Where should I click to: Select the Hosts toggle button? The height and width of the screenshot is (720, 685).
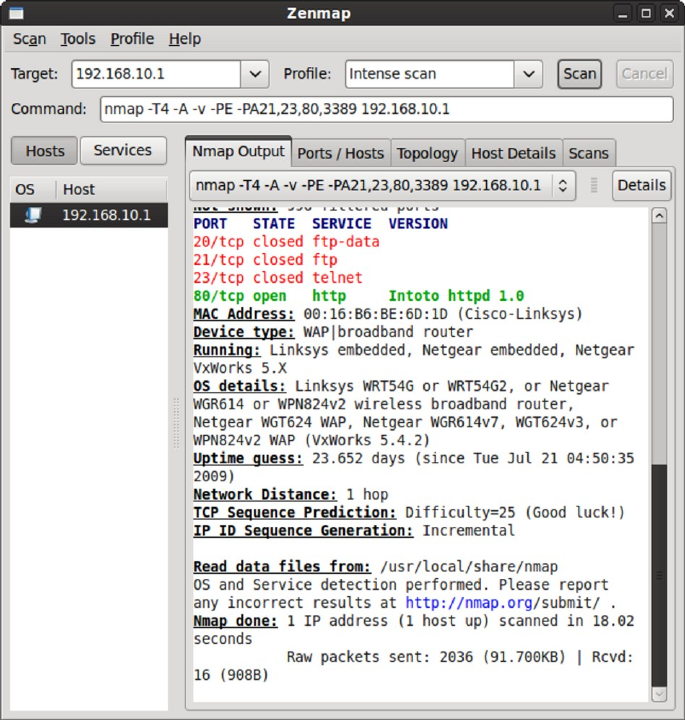(x=45, y=151)
